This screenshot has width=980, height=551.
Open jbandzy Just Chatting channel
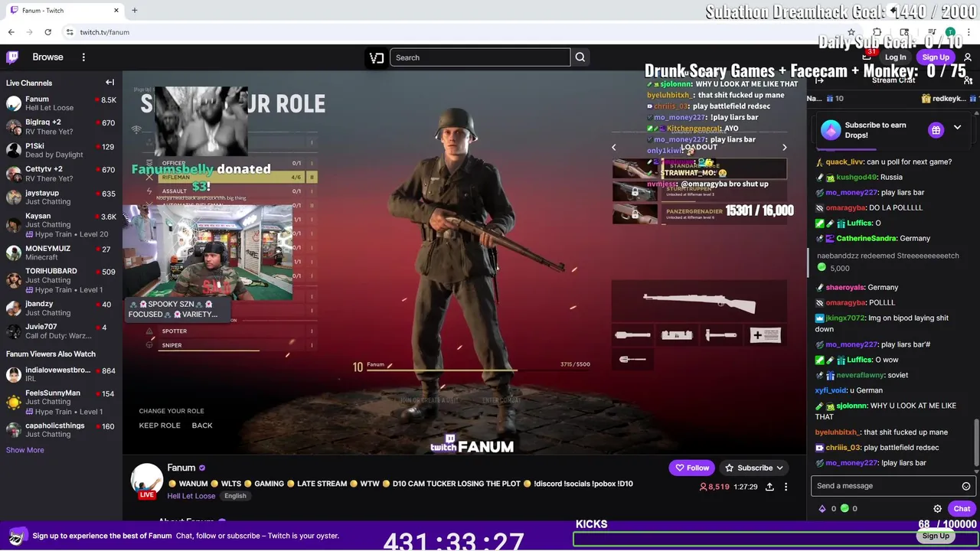(x=60, y=308)
